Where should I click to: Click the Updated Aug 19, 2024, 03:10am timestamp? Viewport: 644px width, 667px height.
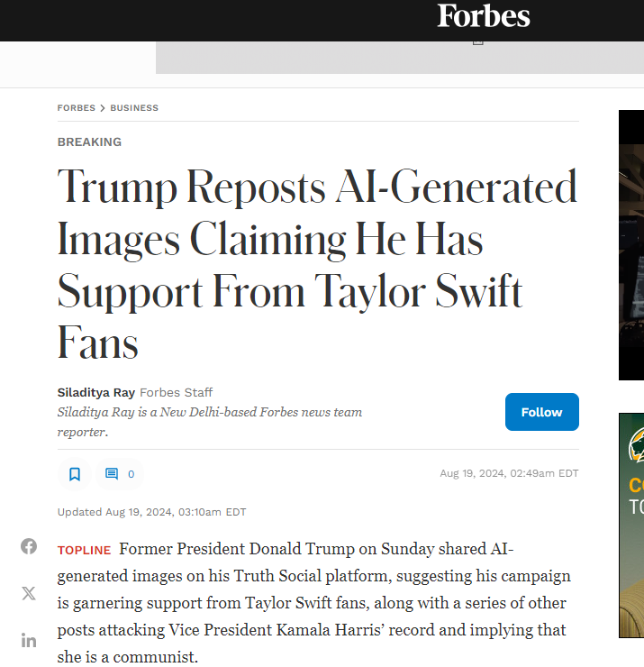151,512
